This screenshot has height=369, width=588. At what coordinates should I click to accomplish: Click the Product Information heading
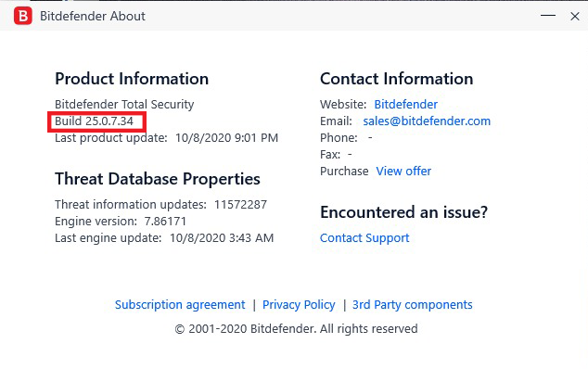[x=132, y=79]
